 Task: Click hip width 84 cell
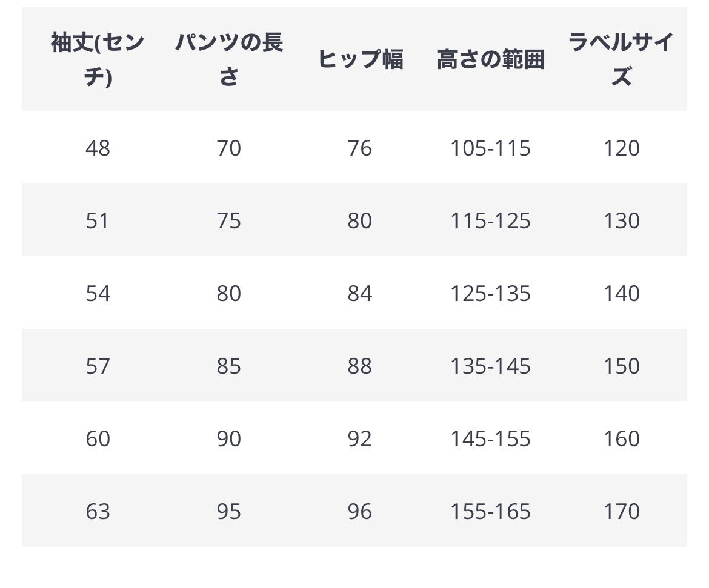(360, 293)
